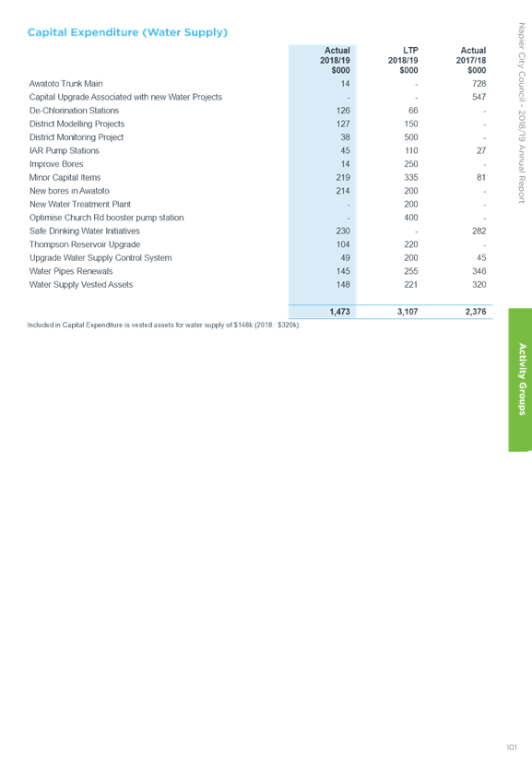Select the value 81 for Minor Capital Items
532x759 pixels.
tap(481, 178)
